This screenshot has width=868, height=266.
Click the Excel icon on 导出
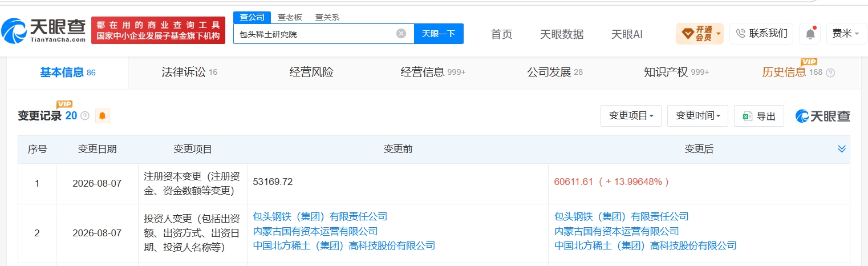click(747, 116)
